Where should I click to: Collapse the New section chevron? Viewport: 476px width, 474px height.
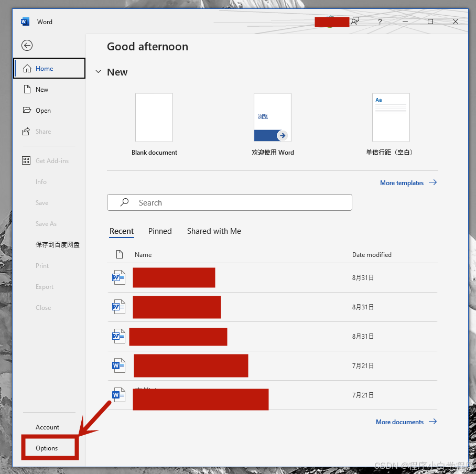pos(98,72)
